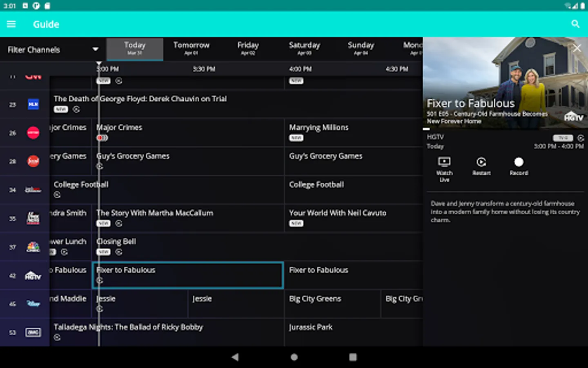Screen dimensions: 588x368
Task: Select the Fox News channel logo
Action: coord(33,218)
